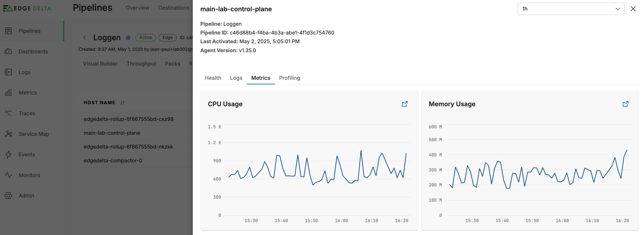The height and width of the screenshot is (235, 644).
Task: Go to Pipelines in sidebar
Action: pos(29,31)
